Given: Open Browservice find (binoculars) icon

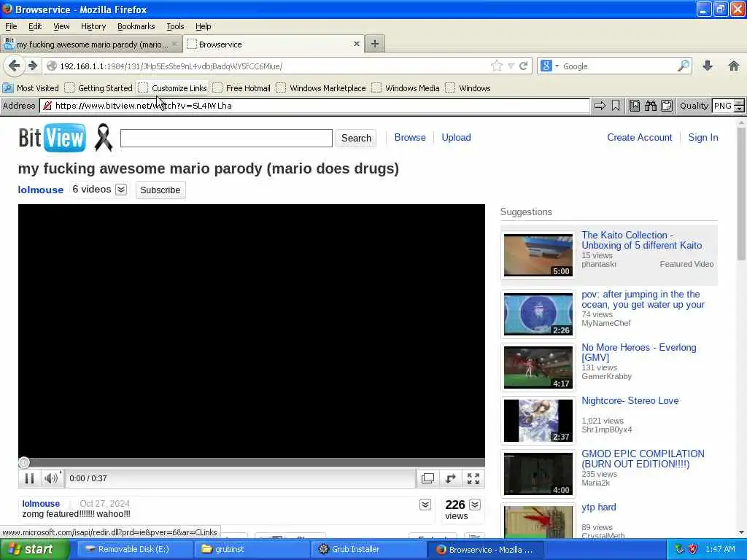Looking at the screenshot, I should pos(650,106).
